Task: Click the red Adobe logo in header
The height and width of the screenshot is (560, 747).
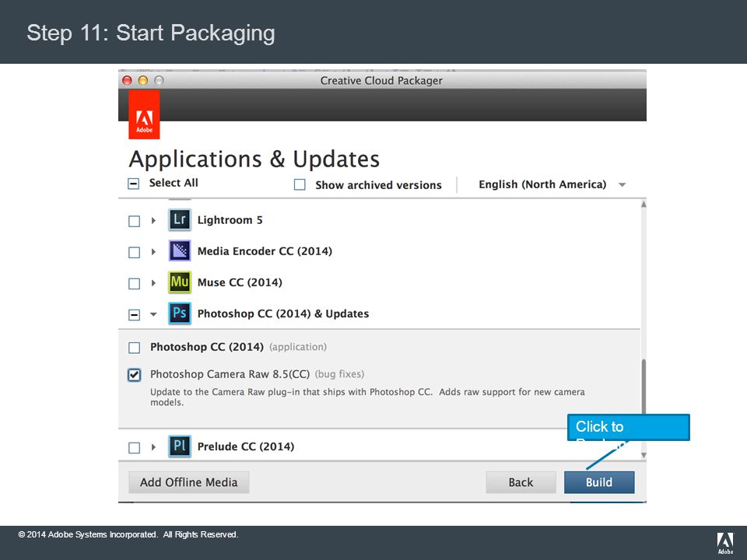Action: (144, 115)
